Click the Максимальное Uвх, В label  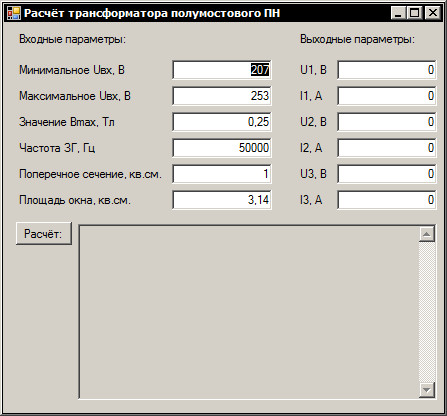coord(75,96)
